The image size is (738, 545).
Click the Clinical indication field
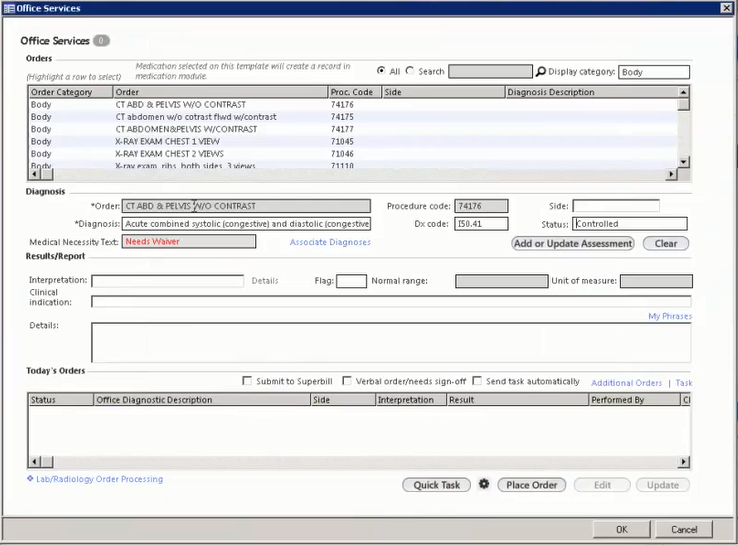pyautogui.click(x=391, y=301)
